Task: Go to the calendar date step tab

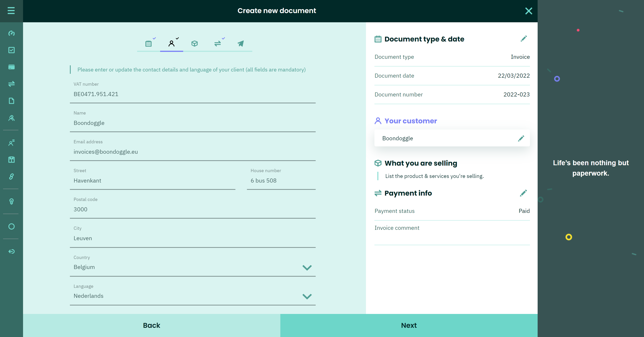Action: pos(148,43)
